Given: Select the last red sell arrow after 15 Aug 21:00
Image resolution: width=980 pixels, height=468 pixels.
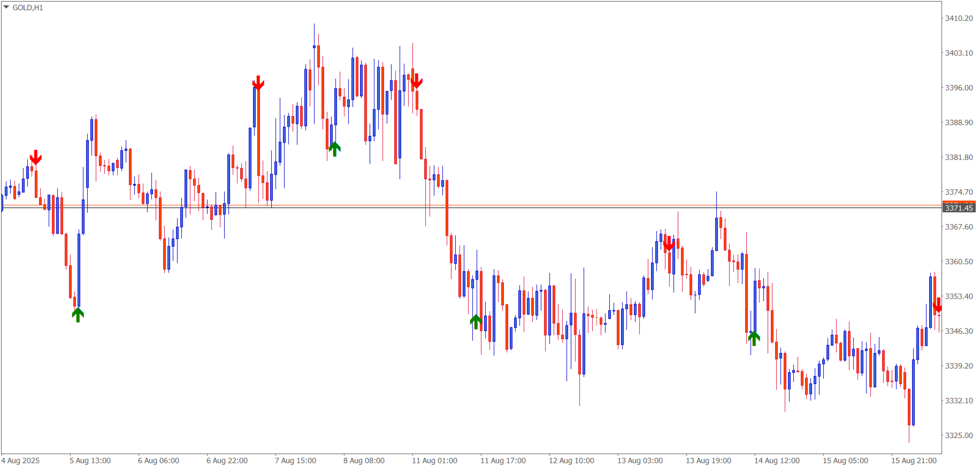Looking at the screenshot, I should (x=938, y=305).
